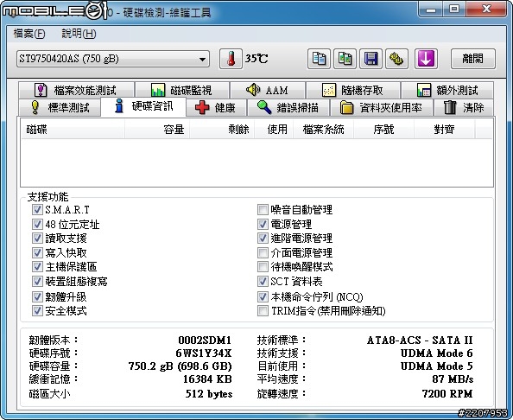The image size is (513, 420).
Task: Switch to the AAM speaker tab
Action: (268, 90)
